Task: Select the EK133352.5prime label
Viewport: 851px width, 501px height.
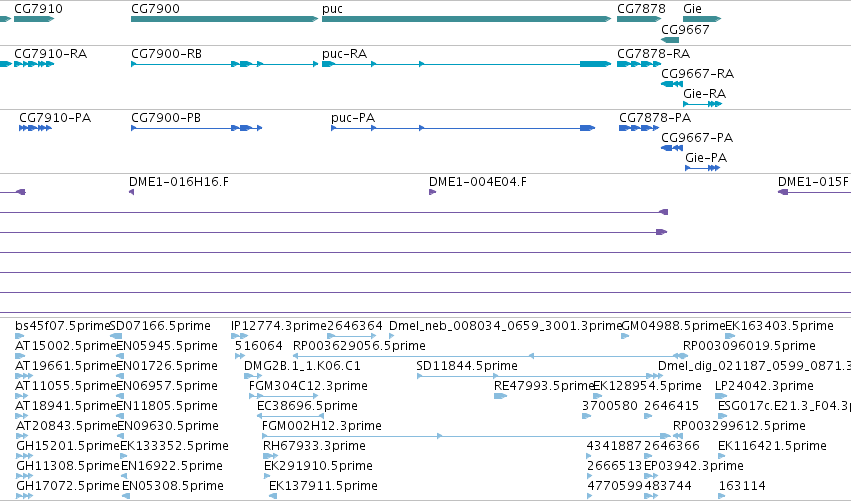Action: [174, 446]
